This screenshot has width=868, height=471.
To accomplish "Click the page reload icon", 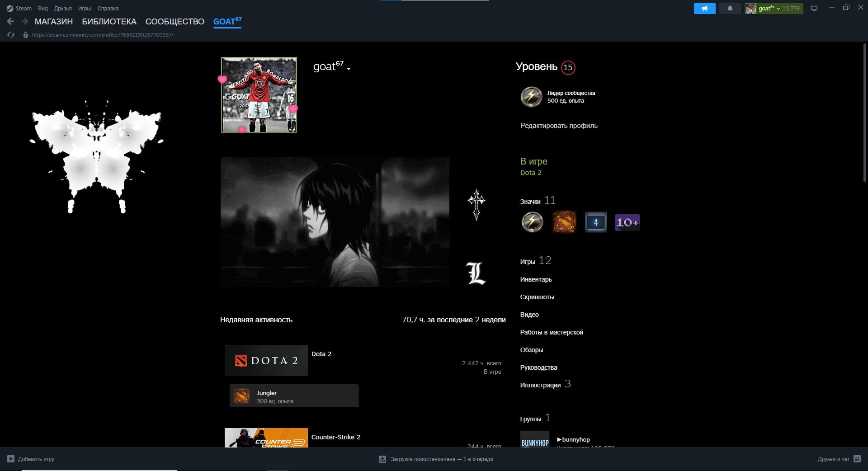I will (x=11, y=35).
